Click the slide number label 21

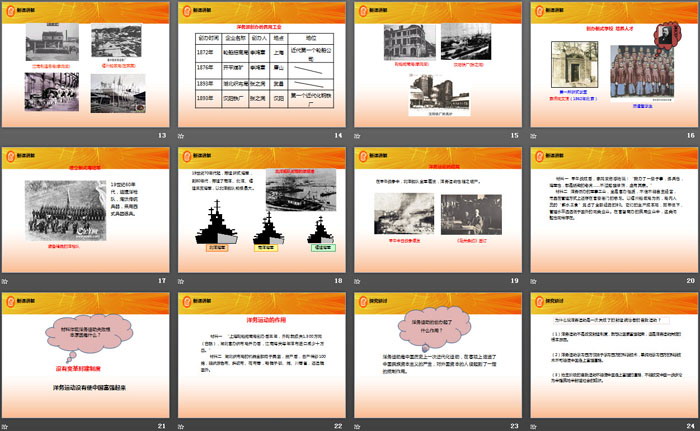[162, 426]
